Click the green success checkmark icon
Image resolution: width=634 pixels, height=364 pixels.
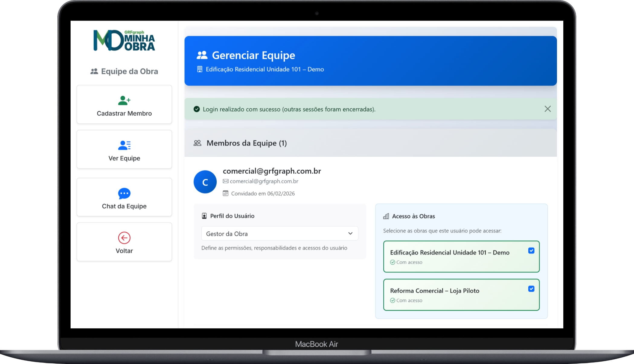(x=197, y=109)
